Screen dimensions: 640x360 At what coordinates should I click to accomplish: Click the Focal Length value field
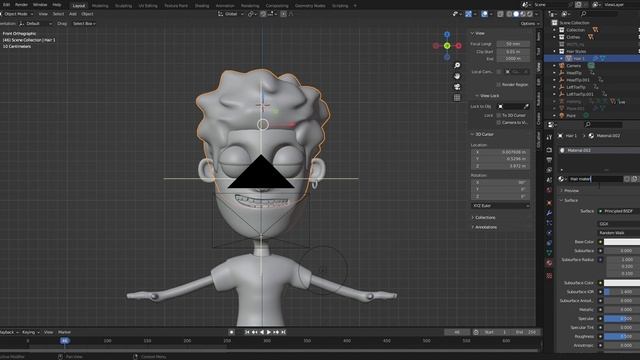(513, 44)
